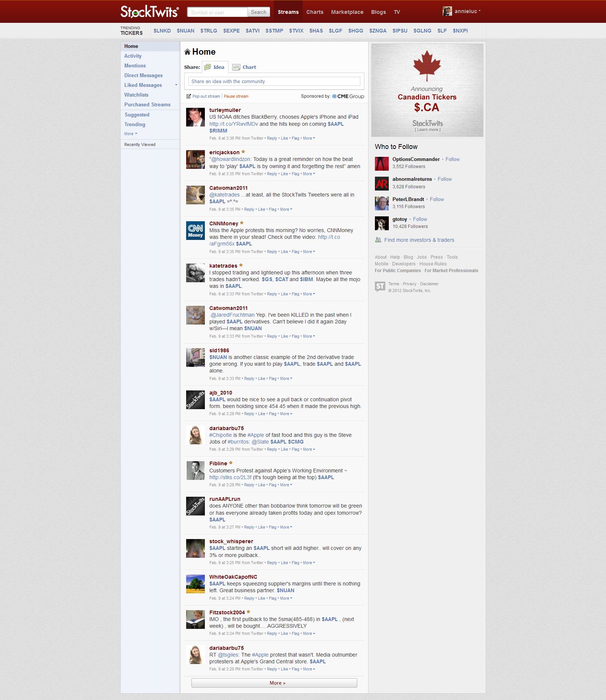Screen dimensions: 606x700
Task: Open runAAPLrun's StockTwits avatar
Action: click(x=196, y=506)
